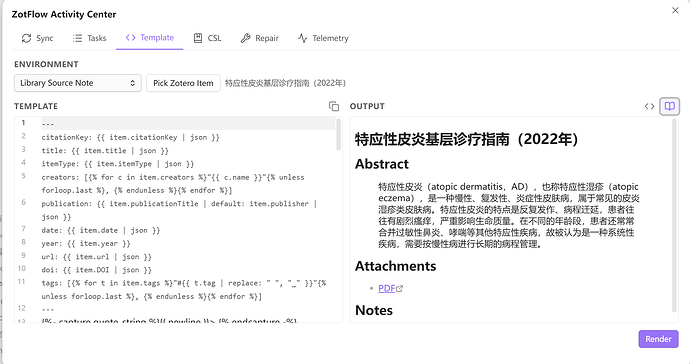Click template line 7 date text

click(101, 230)
